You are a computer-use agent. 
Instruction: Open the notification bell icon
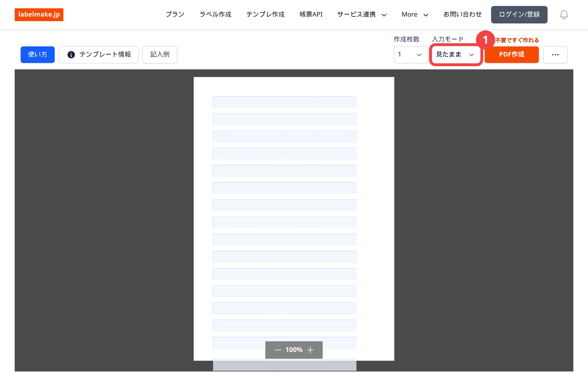point(564,14)
